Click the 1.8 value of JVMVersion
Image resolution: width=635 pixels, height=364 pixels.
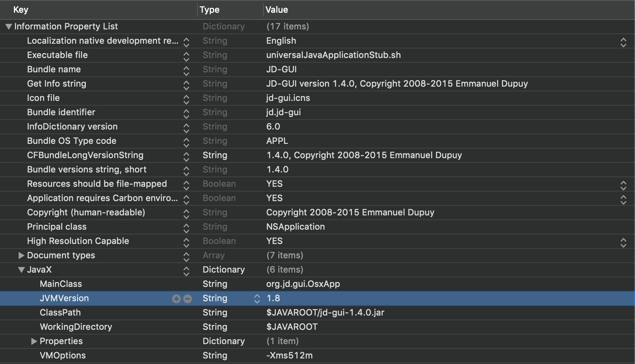[273, 298]
